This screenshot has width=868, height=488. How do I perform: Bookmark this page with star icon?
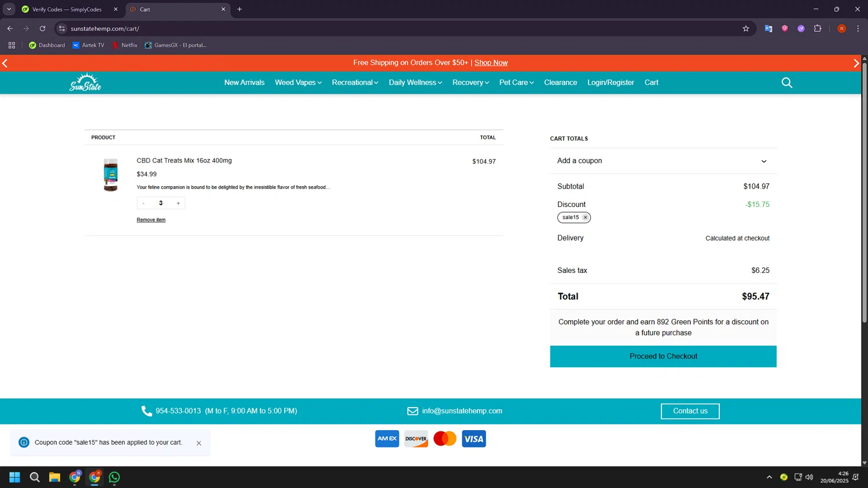[x=746, y=28]
